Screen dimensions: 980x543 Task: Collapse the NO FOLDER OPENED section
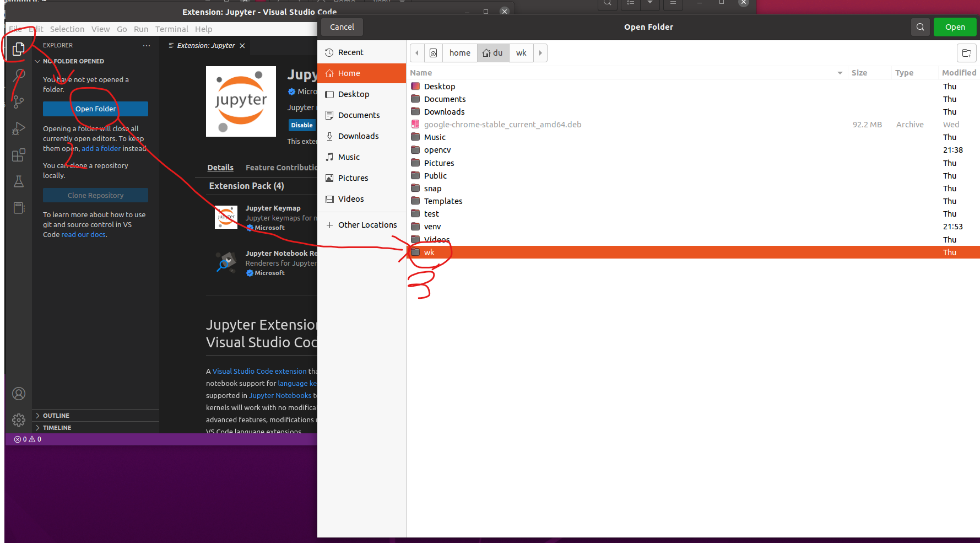[x=95, y=61]
